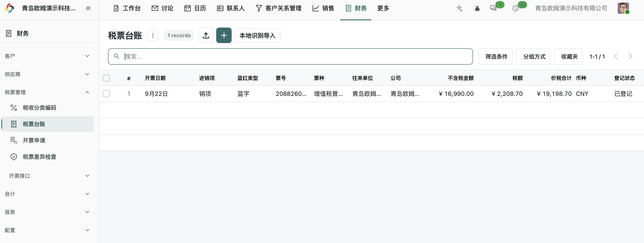Click the app logo icon
Image resolution: width=644 pixels, height=243 pixels.
(x=9, y=8)
